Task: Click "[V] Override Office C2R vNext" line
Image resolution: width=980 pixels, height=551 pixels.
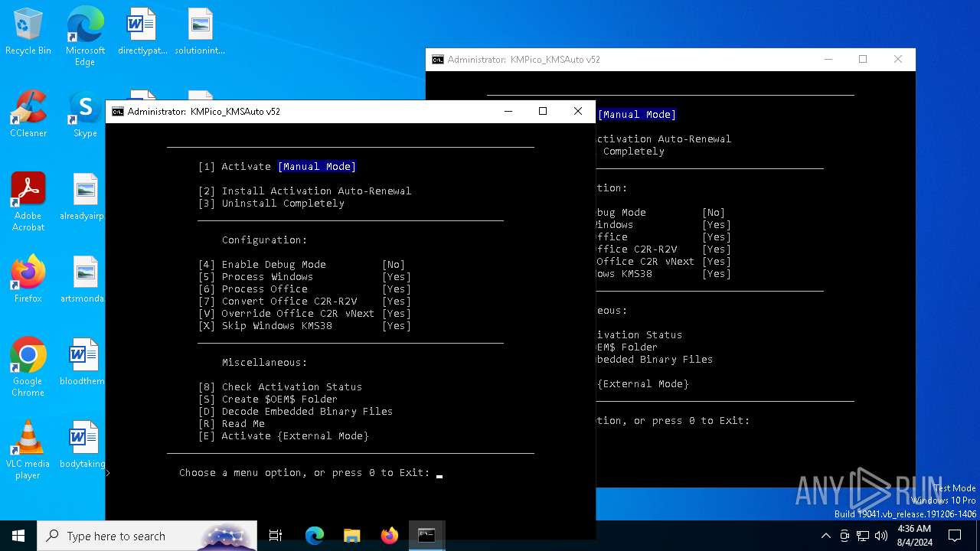Action: (x=305, y=314)
